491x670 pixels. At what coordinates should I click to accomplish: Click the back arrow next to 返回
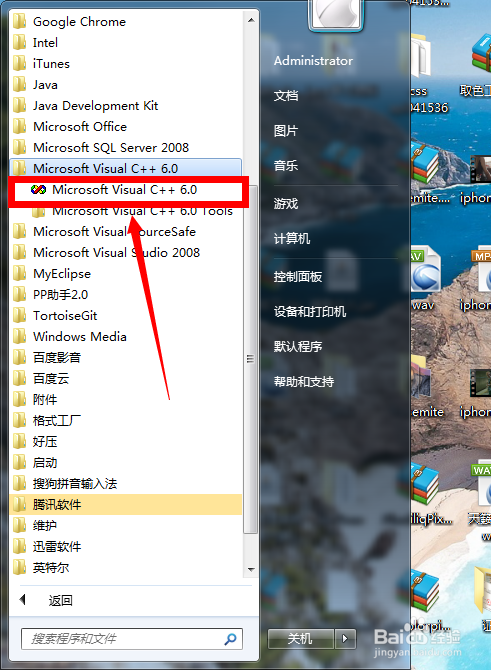coord(23,599)
